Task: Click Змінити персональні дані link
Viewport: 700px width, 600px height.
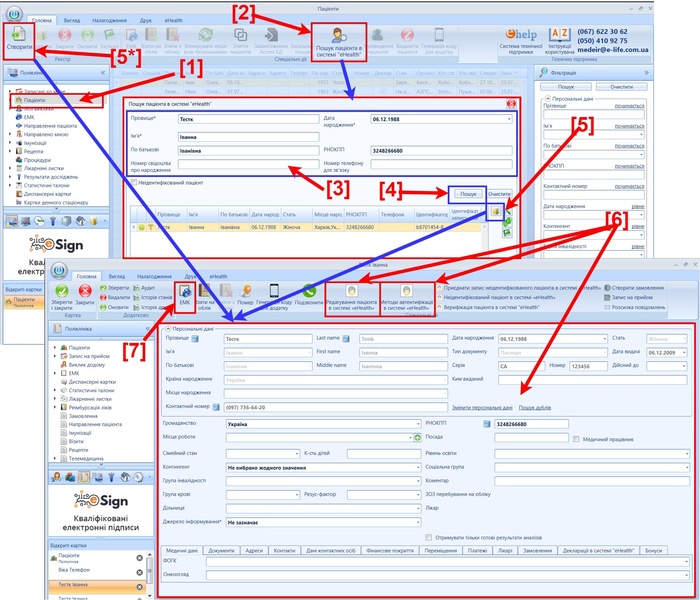Action: (482, 407)
